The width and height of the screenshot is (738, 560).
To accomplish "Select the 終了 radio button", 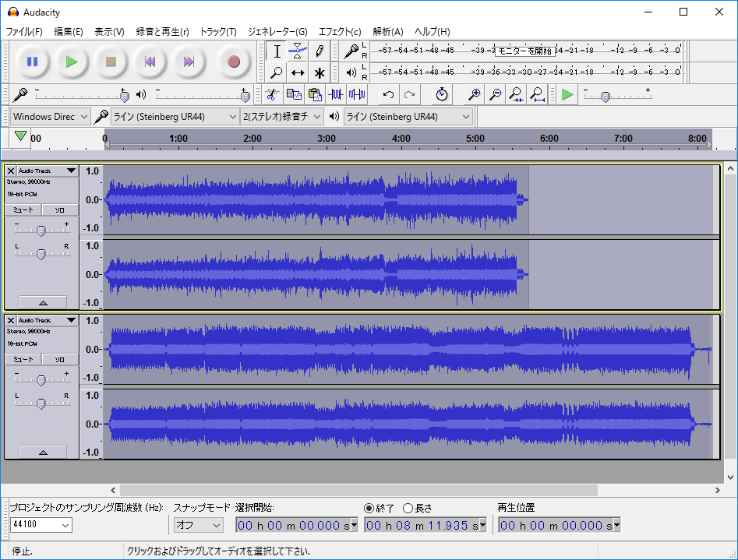I will [369, 509].
